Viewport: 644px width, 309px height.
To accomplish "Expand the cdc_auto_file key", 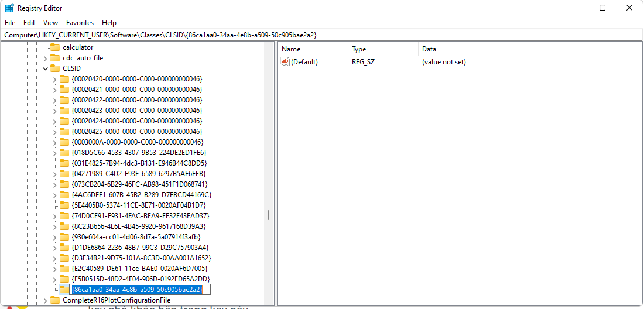I will click(45, 59).
